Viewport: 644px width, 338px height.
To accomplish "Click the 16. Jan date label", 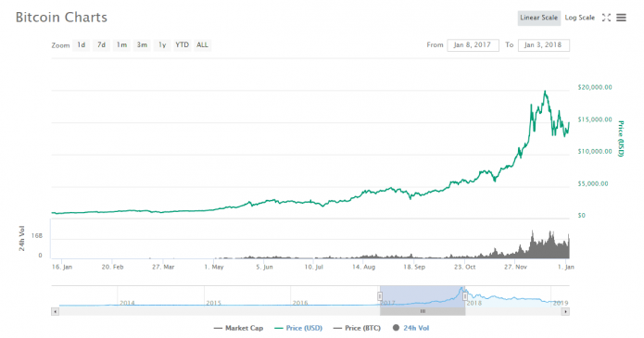I will pyautogui.click(x=62, y=267).
